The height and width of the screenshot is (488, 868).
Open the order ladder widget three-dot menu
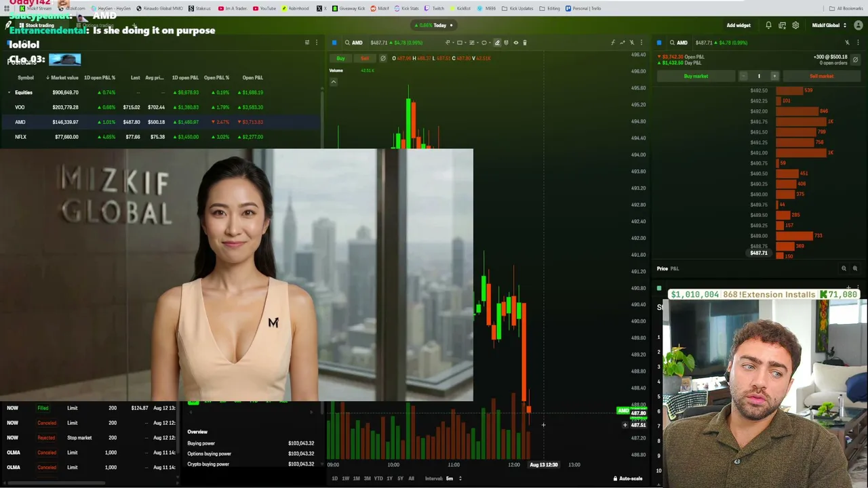point(856,43)
